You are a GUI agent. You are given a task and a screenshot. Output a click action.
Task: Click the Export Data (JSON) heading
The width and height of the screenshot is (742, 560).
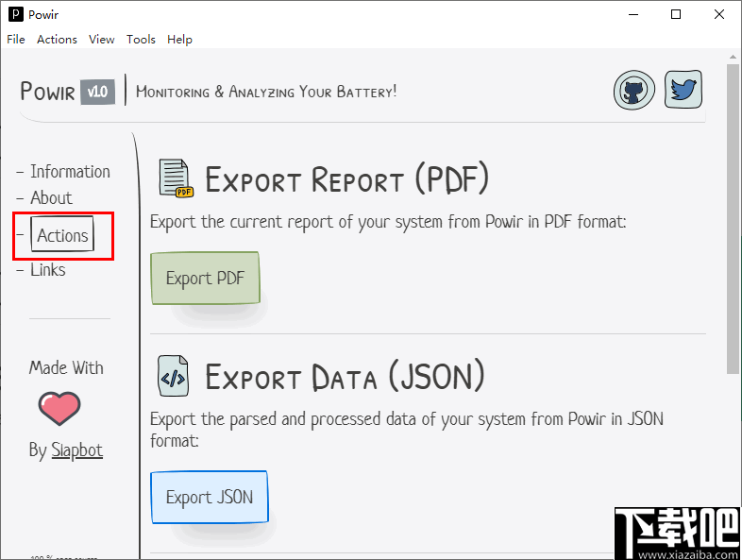(x=345, y=377)
